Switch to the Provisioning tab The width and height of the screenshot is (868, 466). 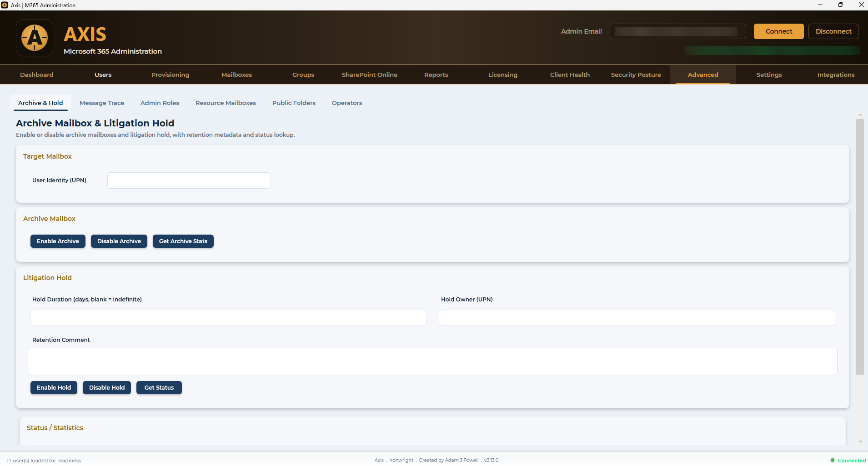170,75
